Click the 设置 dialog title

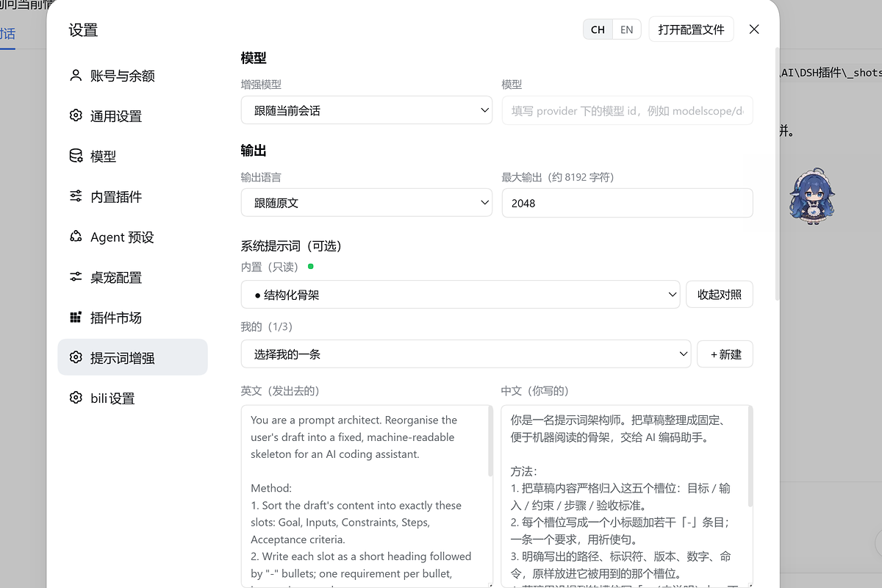point(83,30)
